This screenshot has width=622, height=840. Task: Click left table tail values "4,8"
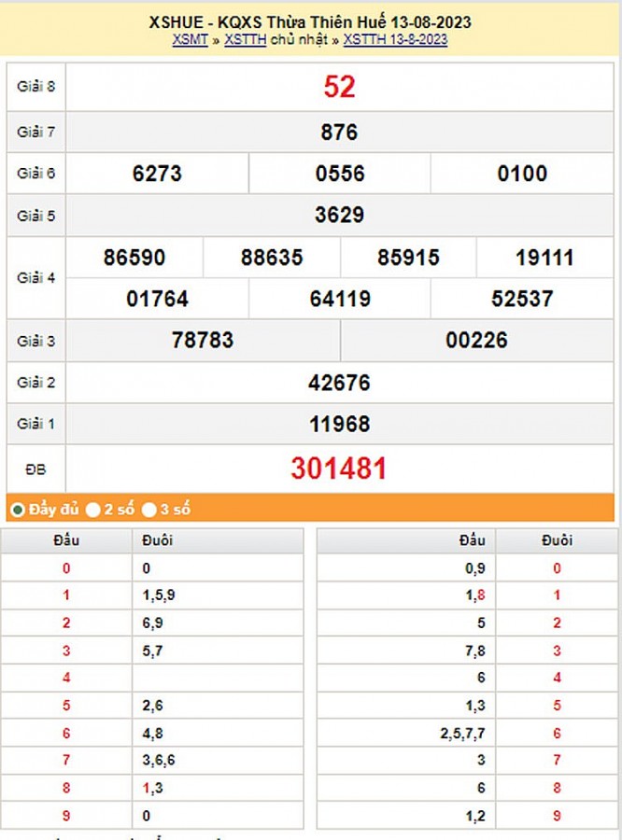pyautogui.click(x=153, y=734)
